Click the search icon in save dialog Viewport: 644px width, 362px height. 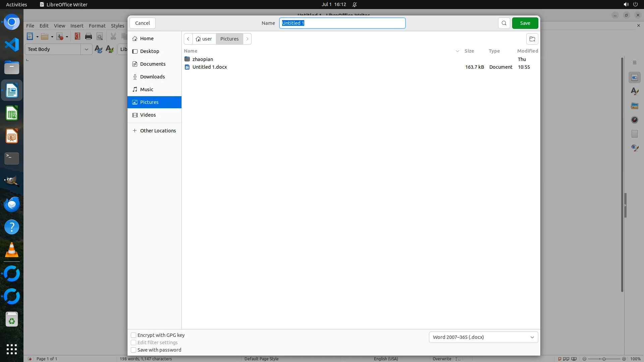click(504, 23)
